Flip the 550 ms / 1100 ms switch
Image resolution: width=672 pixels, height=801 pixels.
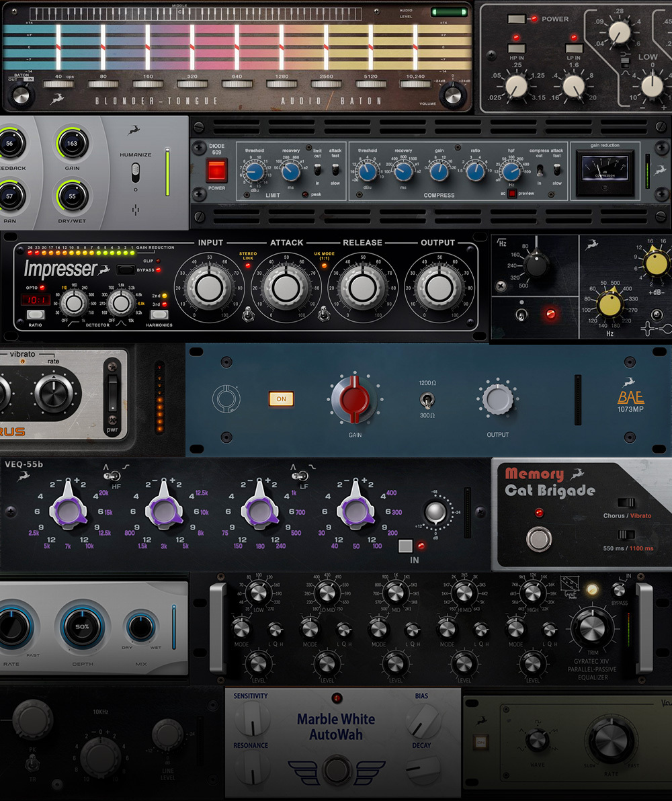click(626, 535)
